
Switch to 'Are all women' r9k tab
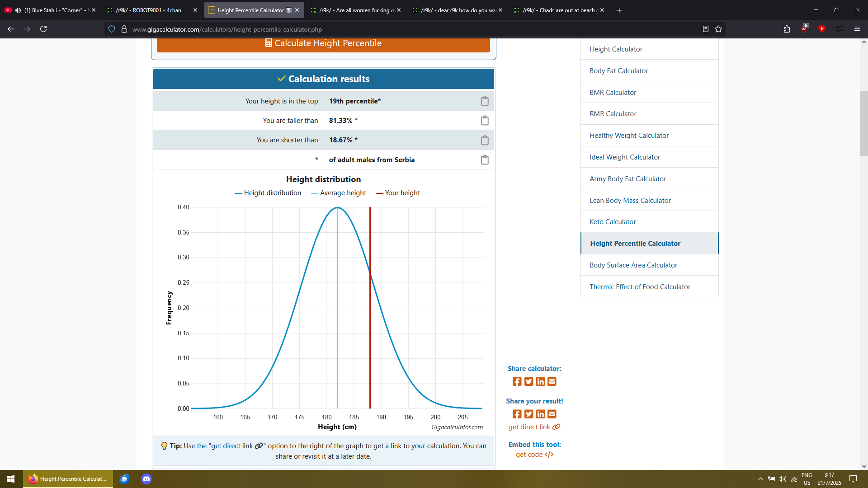click(357, 10)
